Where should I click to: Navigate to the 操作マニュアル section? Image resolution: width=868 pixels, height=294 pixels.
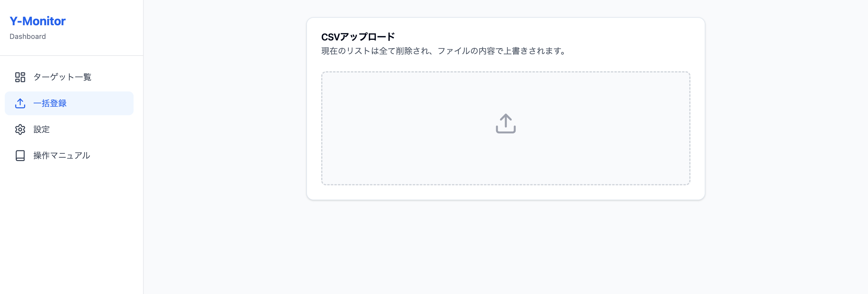62,155
